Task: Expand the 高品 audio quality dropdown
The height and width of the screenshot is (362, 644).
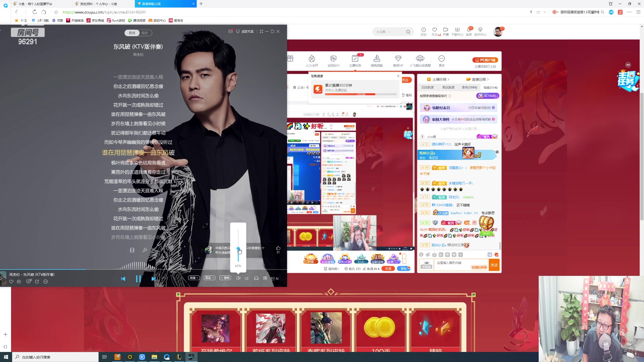Action: [x=209, y=278]
